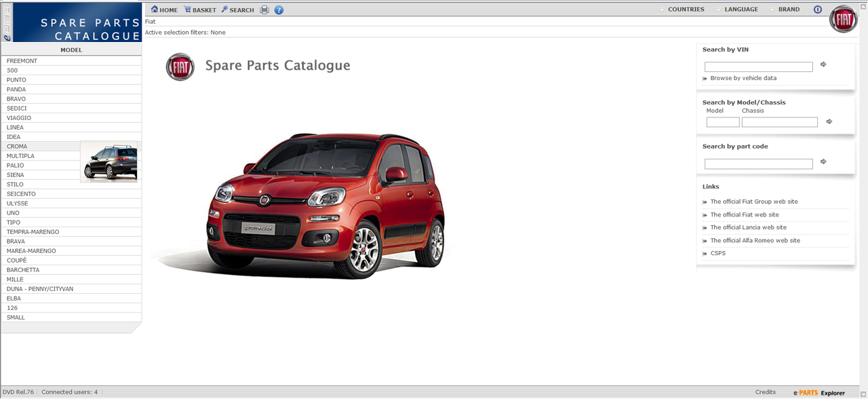Click the Croma car preview thumbnail
Viewport: 868px width, 399px height.
point(108,161)
